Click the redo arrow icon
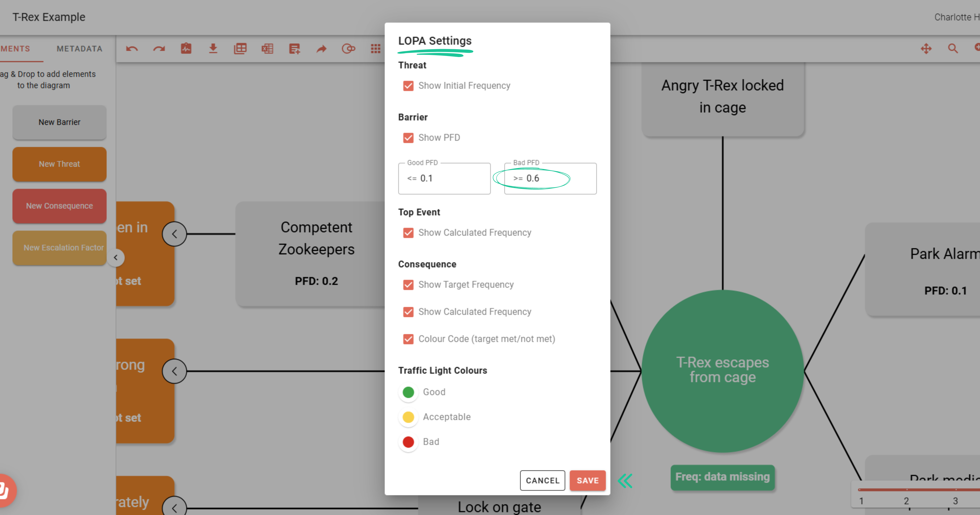980x515 pixels. (x=159, y=49)
